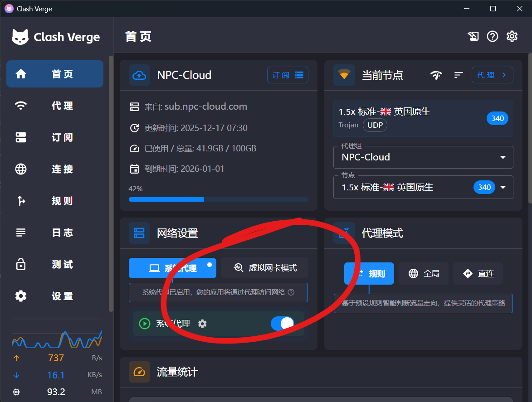Viewport: 532px width, 402px height.
Task: Click the help question mark icon in header
Action: (x=493, y=36)
